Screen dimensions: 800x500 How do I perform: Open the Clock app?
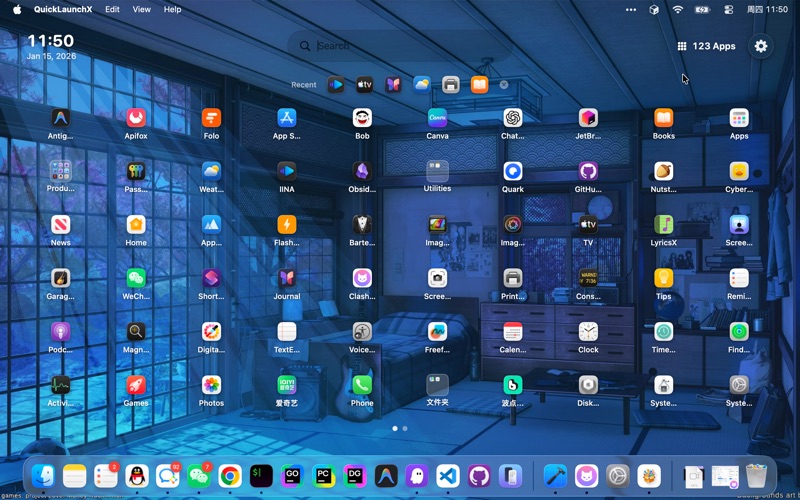click(x=588, y=332)
